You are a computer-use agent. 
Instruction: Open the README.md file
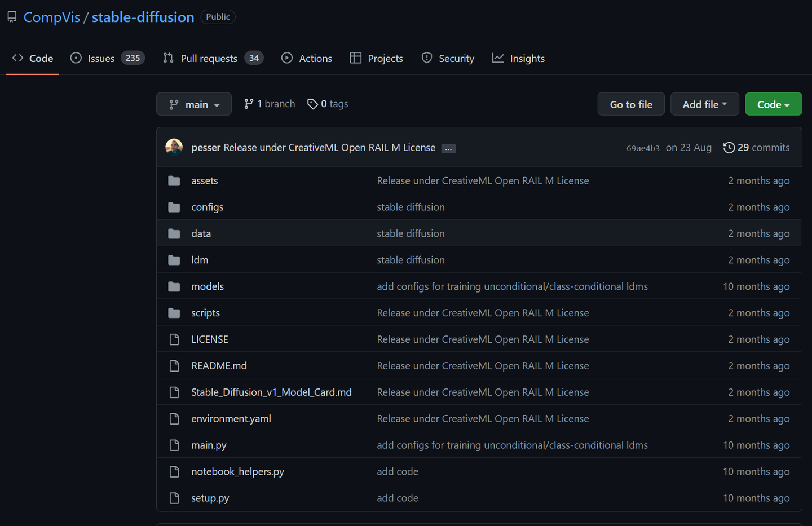pos(219,366)
